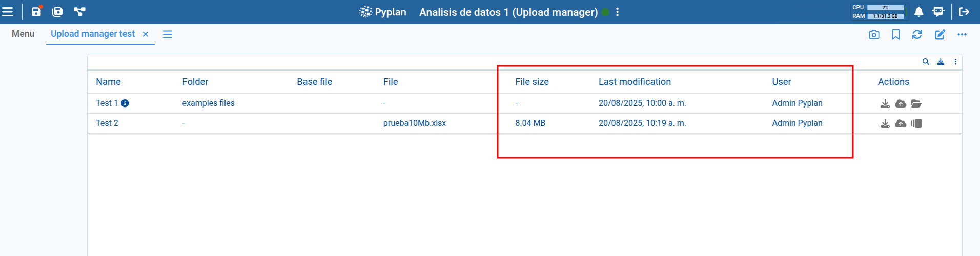Download the Test 1 file
Image resolution: width=980 pixels, height=256 pixels.
[x=885, y=103]
